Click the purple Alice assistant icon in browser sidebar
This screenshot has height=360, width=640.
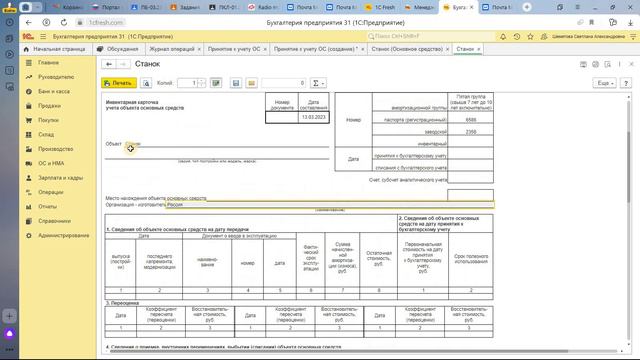9,333
